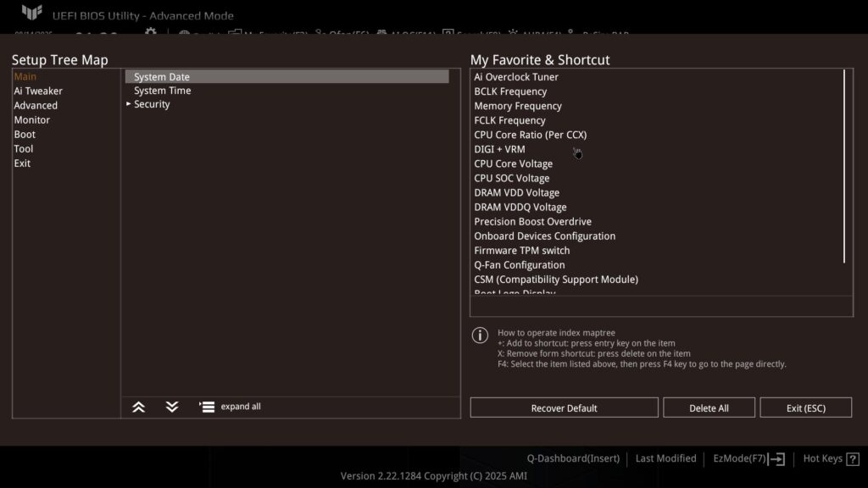Click the expand all list icon
The image size is (868, 488).
coord(207,408)
